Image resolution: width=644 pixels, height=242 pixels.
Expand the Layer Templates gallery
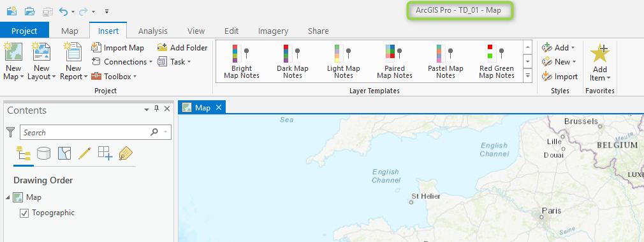click(x=528, y=75)
